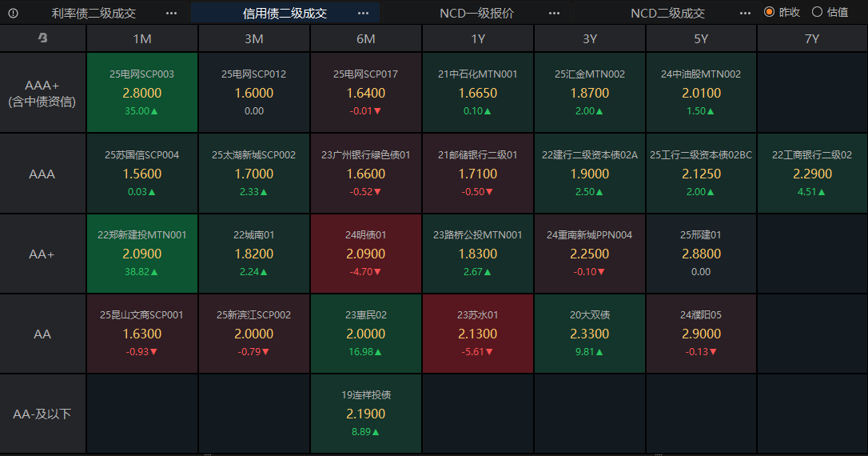Switch to the NCD一级报价 tab
This screenshot has width=868, height=456.
pyautogui.click(x=476, y=14)
